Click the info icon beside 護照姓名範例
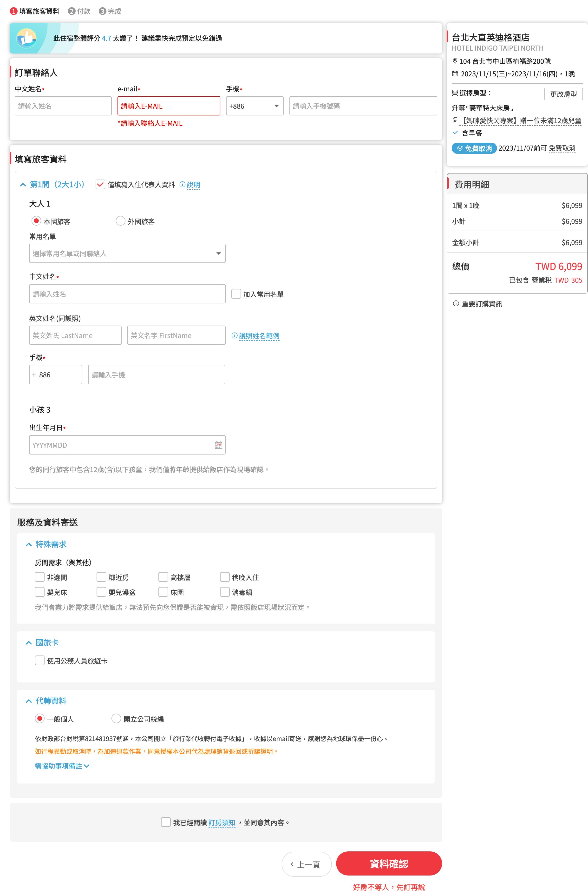The image size is (588, 896). (234, 335)
